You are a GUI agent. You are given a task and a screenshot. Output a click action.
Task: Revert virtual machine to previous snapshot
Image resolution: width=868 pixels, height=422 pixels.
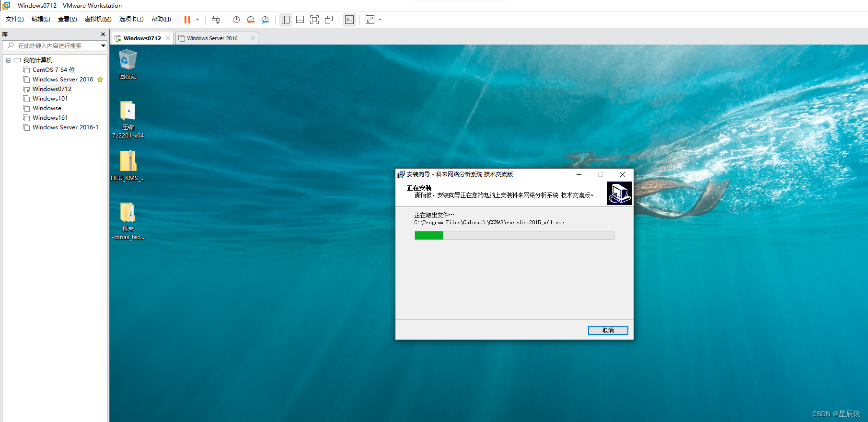tap(251, 20)
